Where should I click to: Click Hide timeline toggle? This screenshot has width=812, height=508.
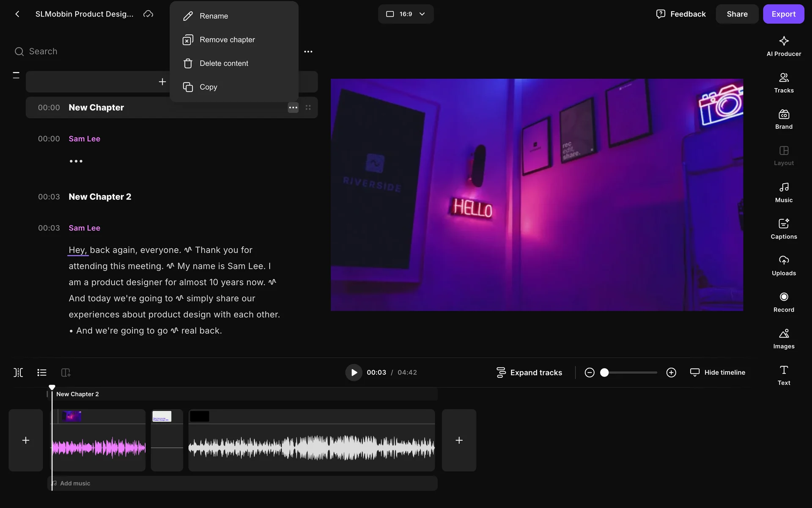click(717, 373)
